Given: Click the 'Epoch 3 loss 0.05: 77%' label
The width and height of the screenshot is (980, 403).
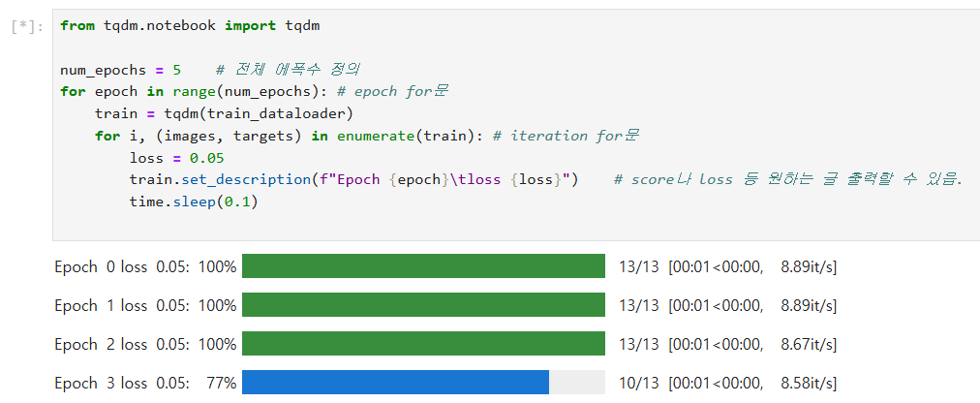Looking at the screenshot, I should coord(145,383).
